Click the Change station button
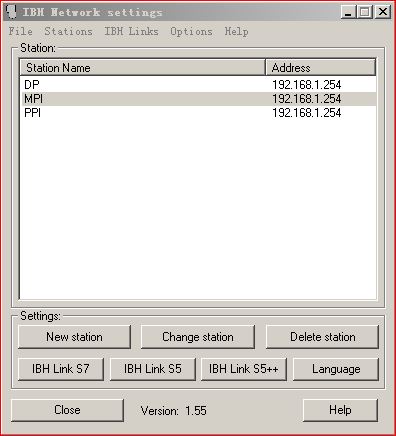The width and height of the screenshot is (396, 436). click(198, 337)
